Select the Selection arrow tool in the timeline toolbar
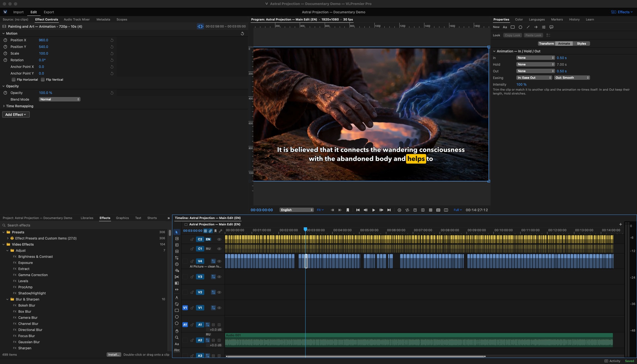 point(177,232)
